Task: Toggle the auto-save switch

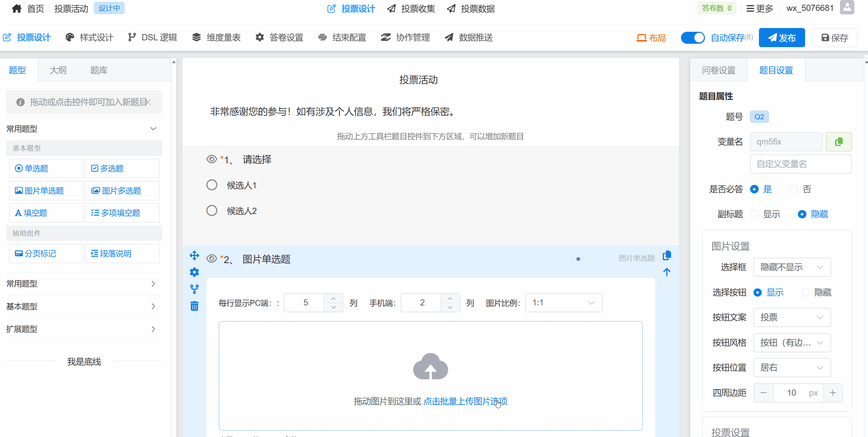Action: coord(692,38)
